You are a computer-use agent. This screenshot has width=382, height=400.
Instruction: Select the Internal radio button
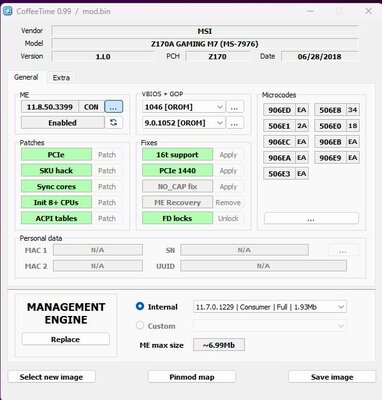140,306
